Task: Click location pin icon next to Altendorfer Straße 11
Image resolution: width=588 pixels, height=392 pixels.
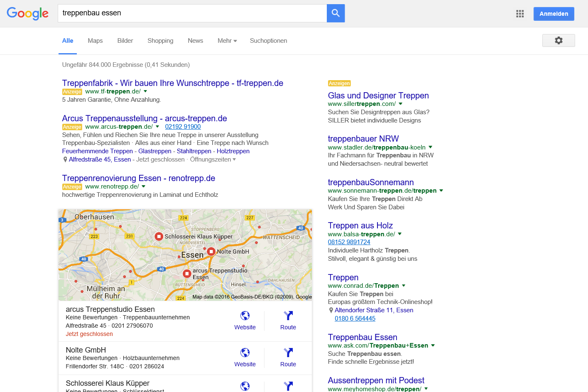Action: (331, 310)
